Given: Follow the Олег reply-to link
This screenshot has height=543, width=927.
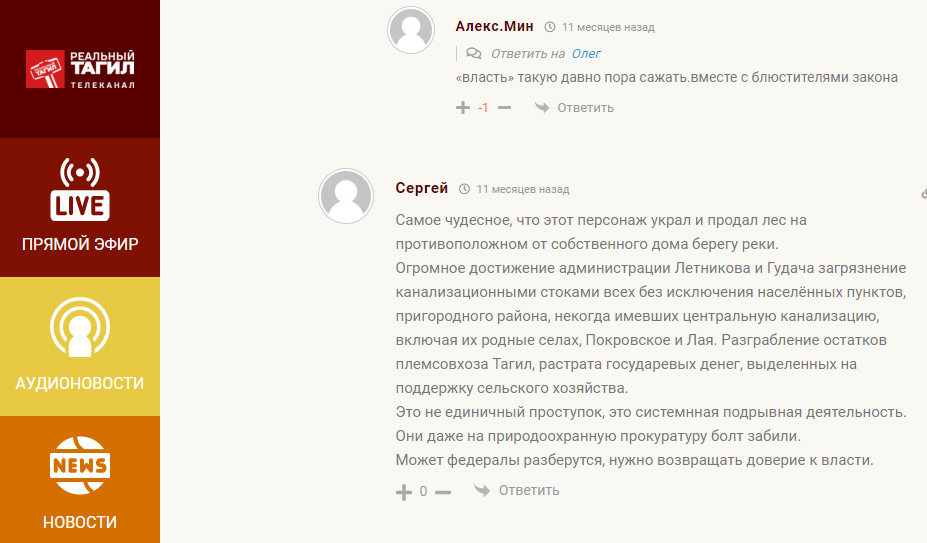Looking at the screenshot, I should coord(586,53).
